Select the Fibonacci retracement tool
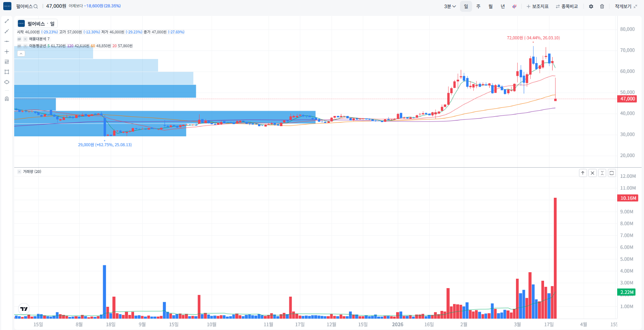The height and width of the screenshot is (330, 644). 7,62
